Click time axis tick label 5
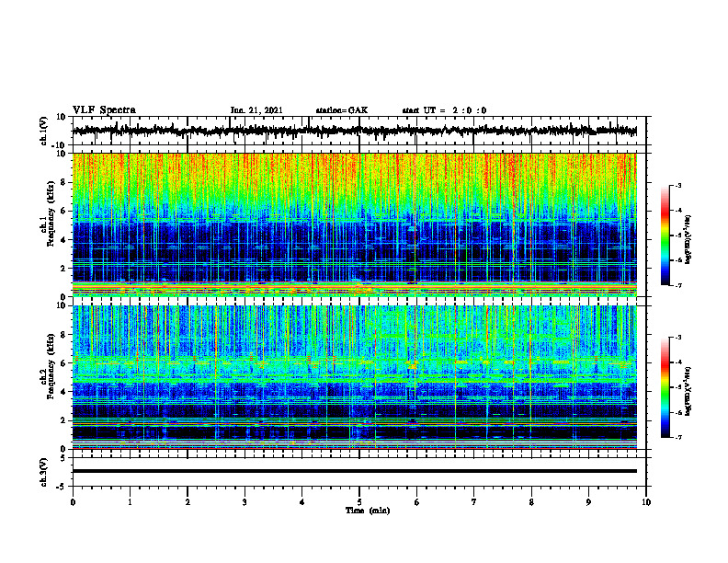The height and width of the screenshot is (563, 728). [x=359, y=502]
